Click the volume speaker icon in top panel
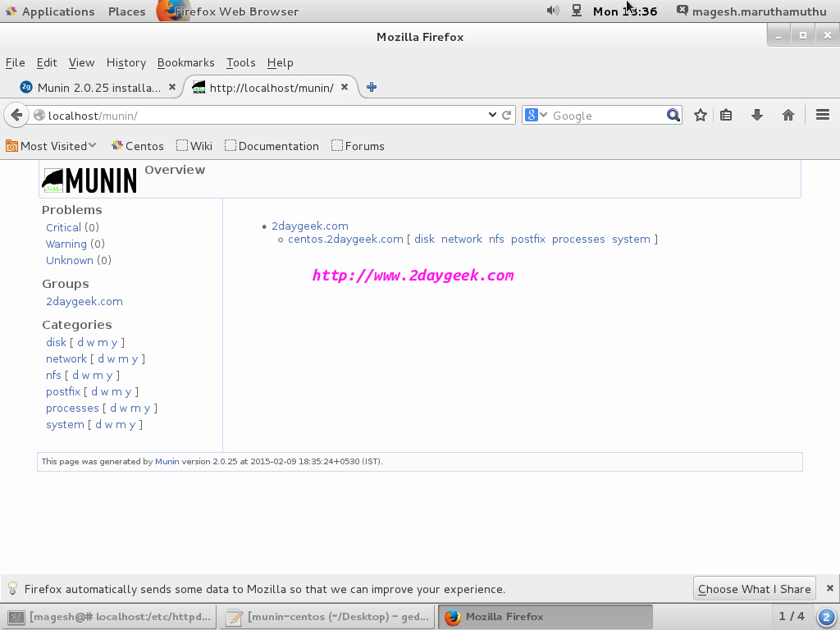Screen dimensions: 840x630 [552, 11]
